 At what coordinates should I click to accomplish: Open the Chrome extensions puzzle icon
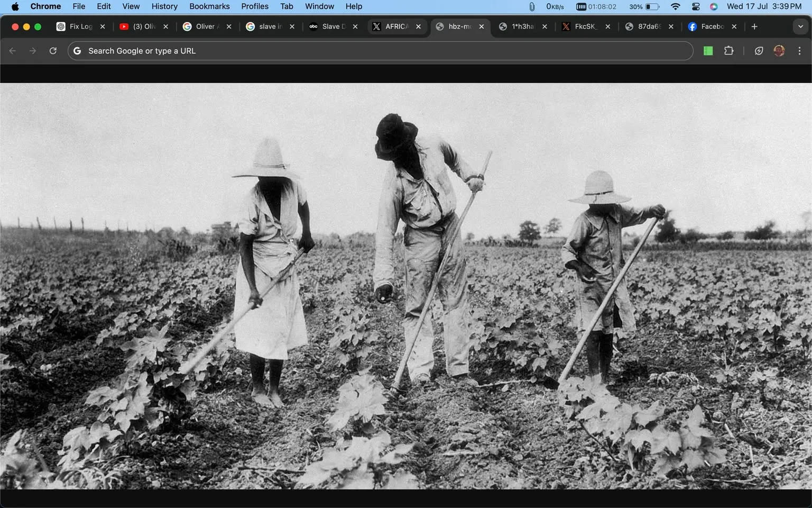pos(728,50)
